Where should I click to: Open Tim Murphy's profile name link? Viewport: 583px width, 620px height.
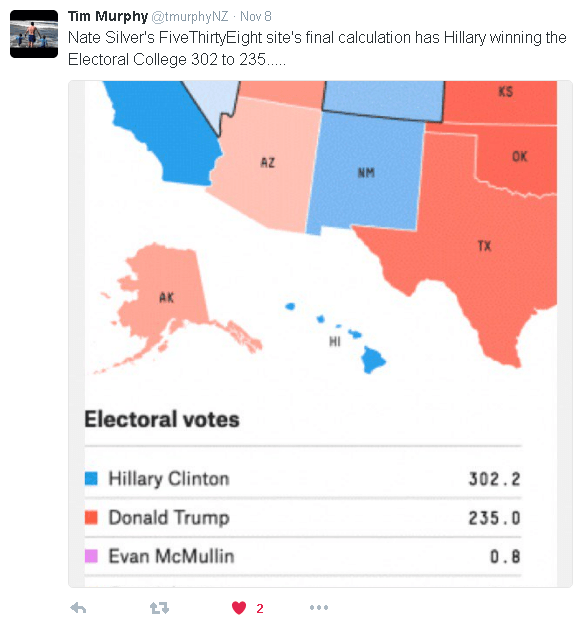108,16
